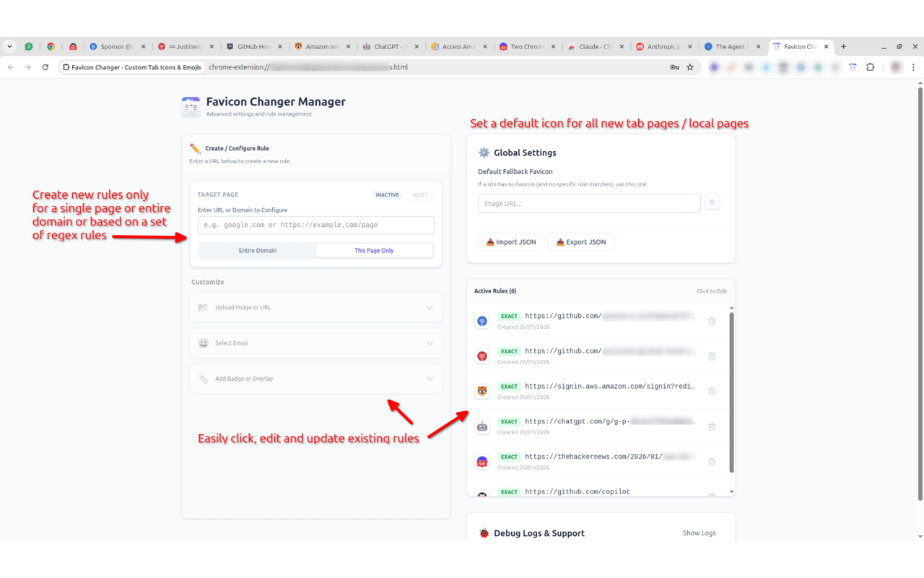Click the blue favicon of first github rule
Image resolution: width=924 pixels, height=578 pixels.
[482, 321]
